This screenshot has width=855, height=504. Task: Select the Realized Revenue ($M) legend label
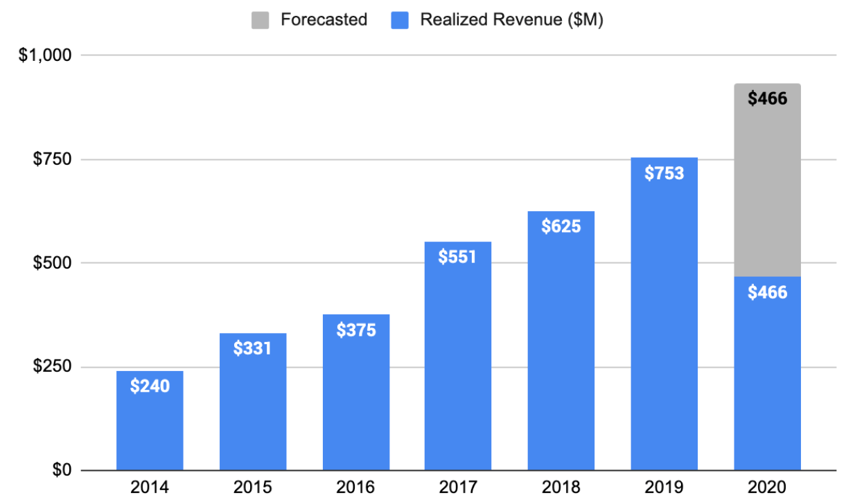(x=511, y=21)
